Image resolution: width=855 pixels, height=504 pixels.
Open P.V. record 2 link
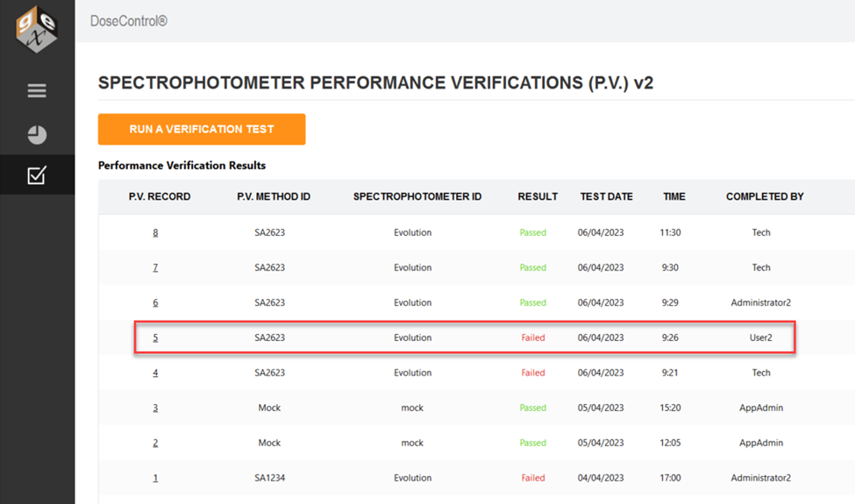pos(155,443)
